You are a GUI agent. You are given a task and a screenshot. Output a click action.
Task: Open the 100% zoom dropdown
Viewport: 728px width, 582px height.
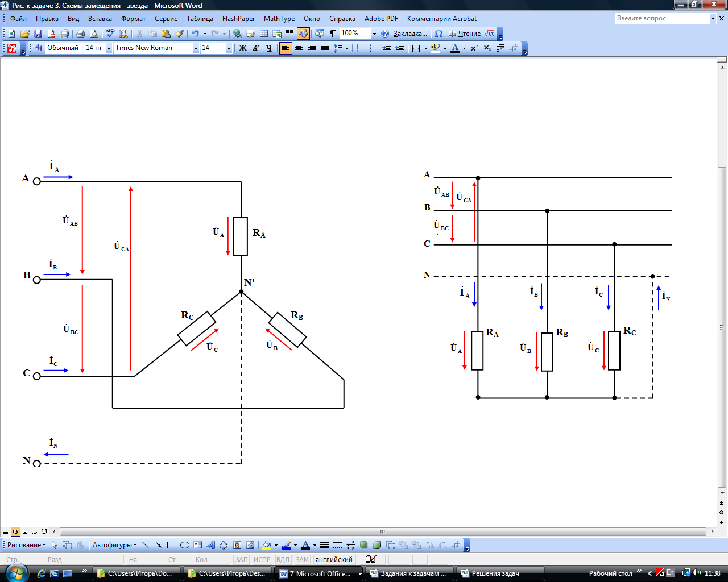click(x=374, y=34)
